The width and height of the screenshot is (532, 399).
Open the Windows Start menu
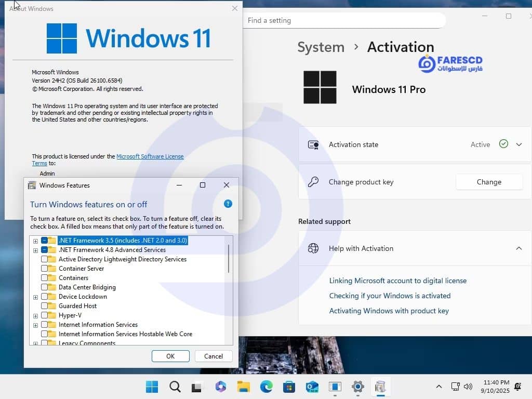coord(152,387)
